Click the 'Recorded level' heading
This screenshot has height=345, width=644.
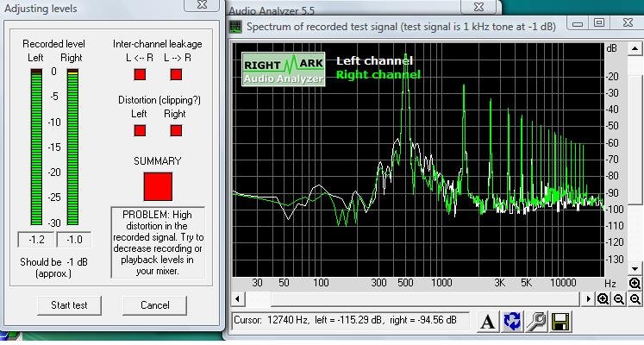(53, 44)
